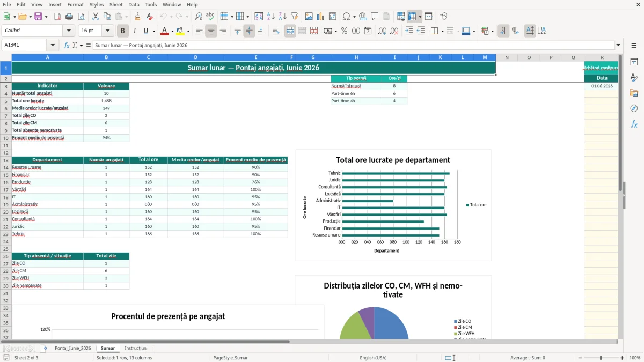Click into the formula input line

(353, 45)
